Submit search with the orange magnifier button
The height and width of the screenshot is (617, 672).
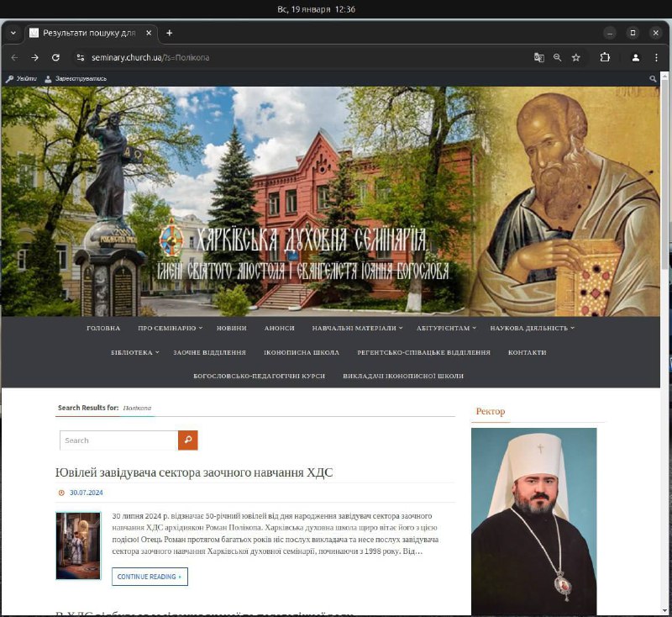[187, 440]
